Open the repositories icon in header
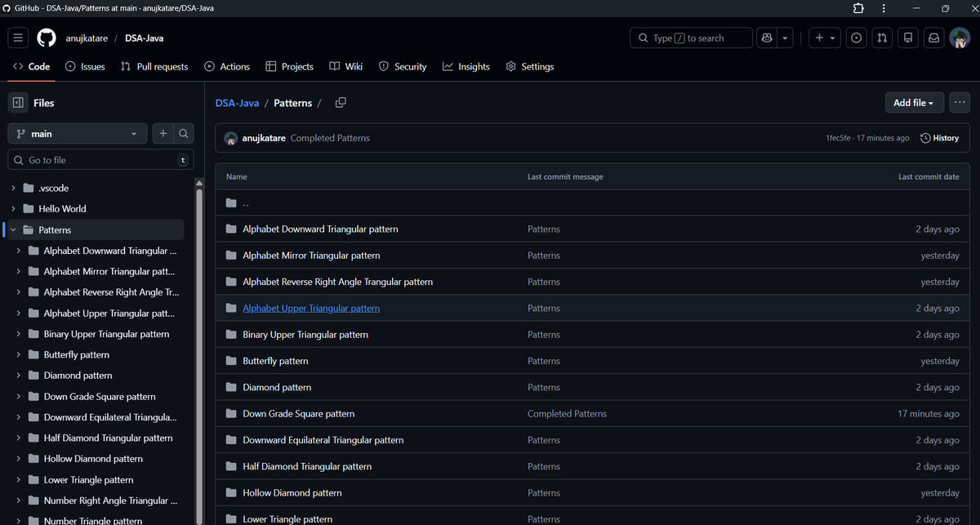The width and height of the screenshot is (980, 525). [908, 38]
